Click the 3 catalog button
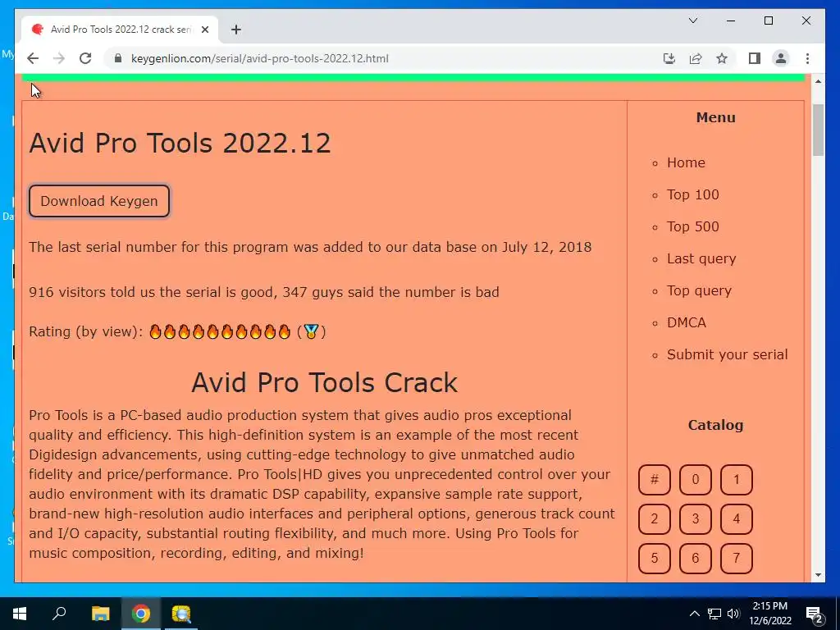 click(x=696, y=518)
